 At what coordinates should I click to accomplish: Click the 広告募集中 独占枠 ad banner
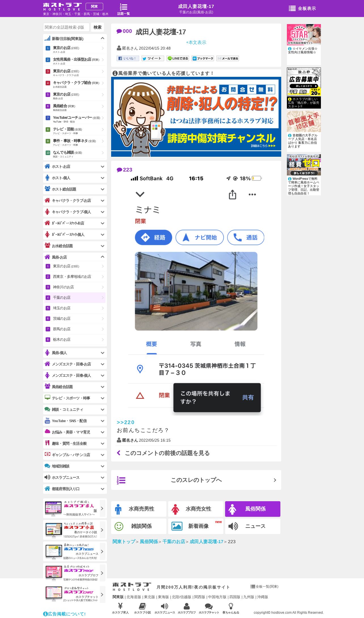[304, 82]
